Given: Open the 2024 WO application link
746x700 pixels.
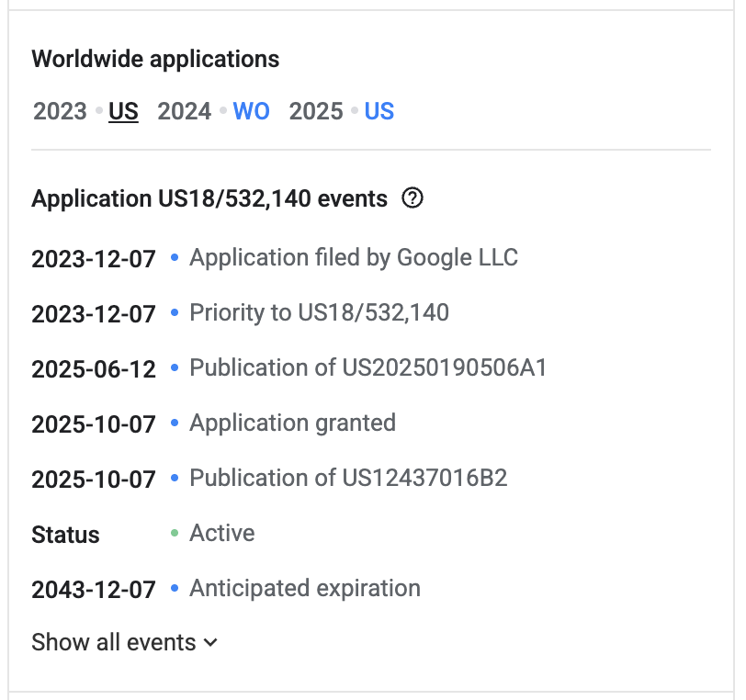Looking at the screenshot, I should [x=251, y=111].
